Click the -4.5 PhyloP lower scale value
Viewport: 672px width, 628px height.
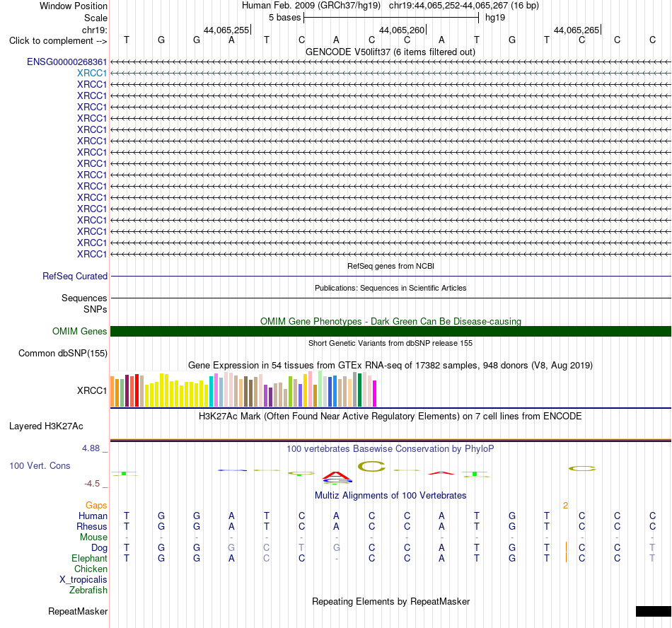pyautogui.click(x=92, y=484)
